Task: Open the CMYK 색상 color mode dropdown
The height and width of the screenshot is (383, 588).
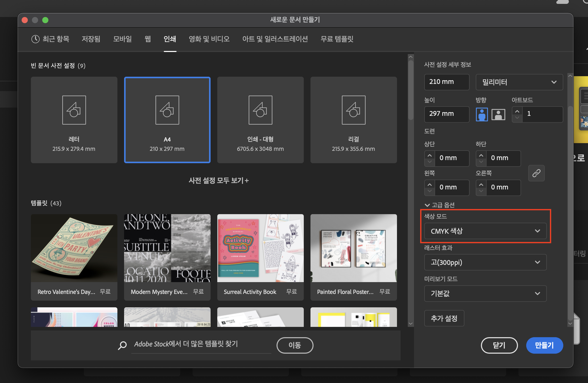Action: (485, 231)
